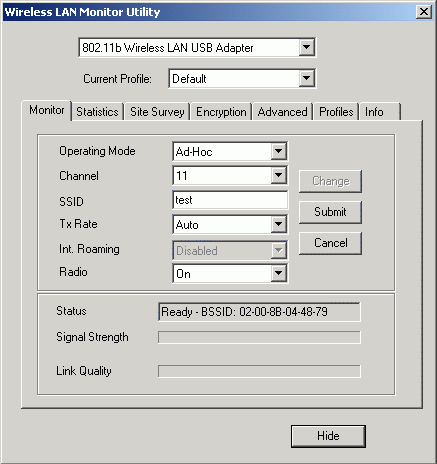Click the Signal Strength progress bar
The height and width of the screenshot is (464, 437).
[x=259, y=337]
